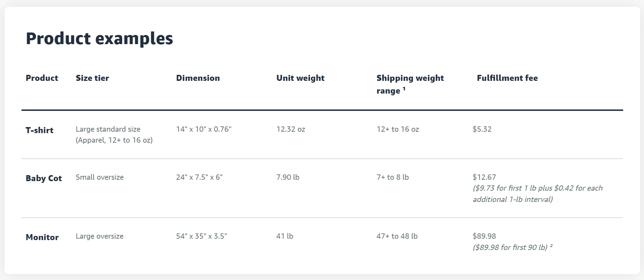644x280 pixels.
Task: Click the Product column header
Action: coord(42,78)
